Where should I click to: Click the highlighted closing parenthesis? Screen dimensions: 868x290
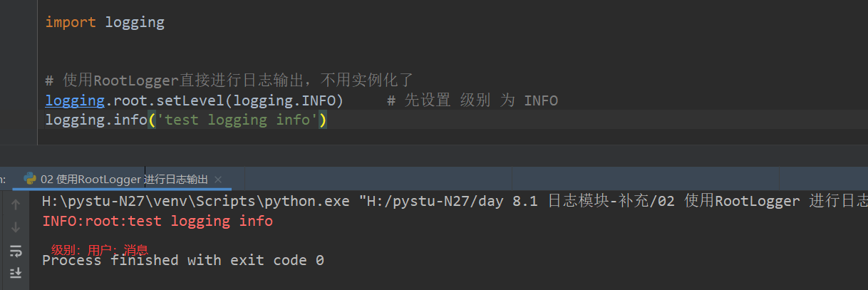click(x=323, y=120)
